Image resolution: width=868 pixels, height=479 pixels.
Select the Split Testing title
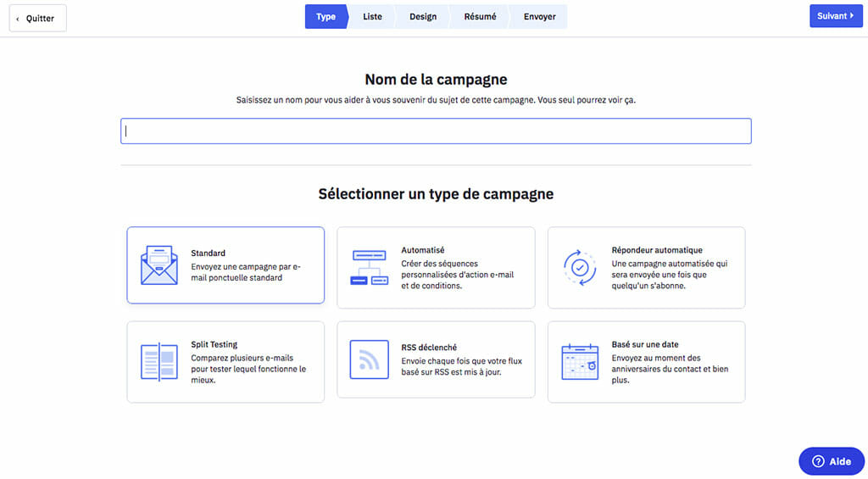coord(214,344)
